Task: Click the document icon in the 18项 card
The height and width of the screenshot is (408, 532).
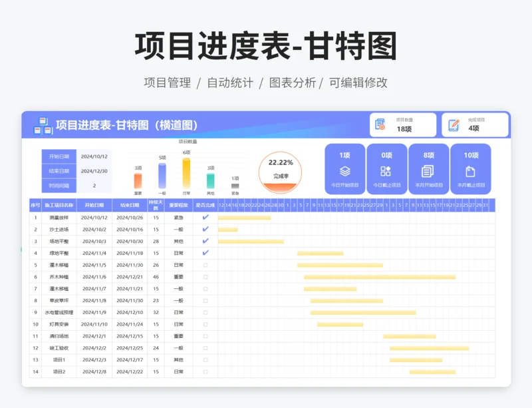Action: [x=380, y=124]
